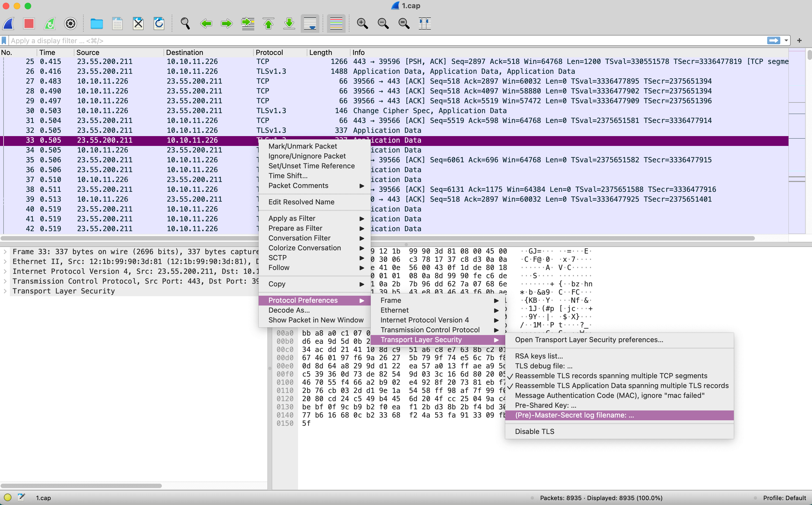Select Pre-Shared Key option
812x505 pixels.
pos(619,406)
